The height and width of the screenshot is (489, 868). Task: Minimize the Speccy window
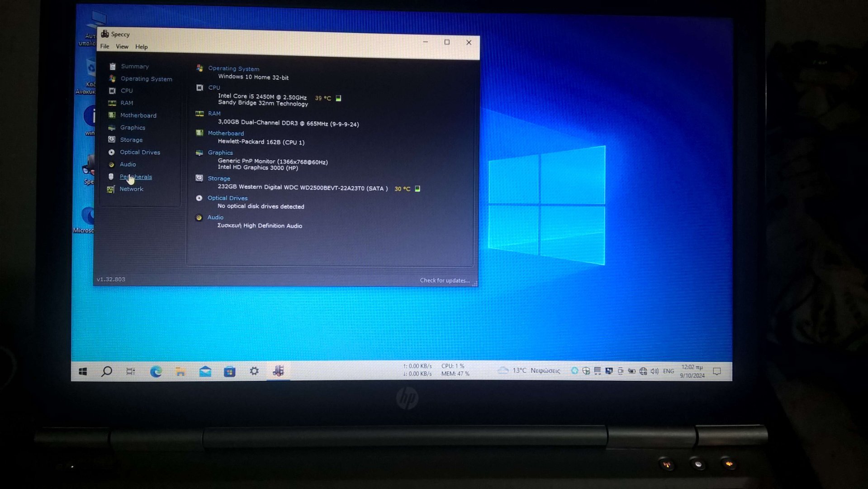coord(425,42)
